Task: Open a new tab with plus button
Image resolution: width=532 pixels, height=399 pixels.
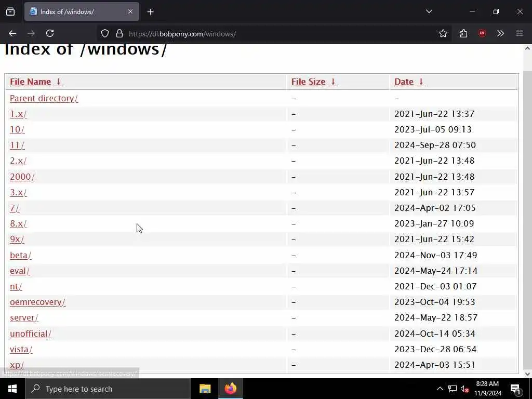Action: pyautogui.click(x=151, y=12)
